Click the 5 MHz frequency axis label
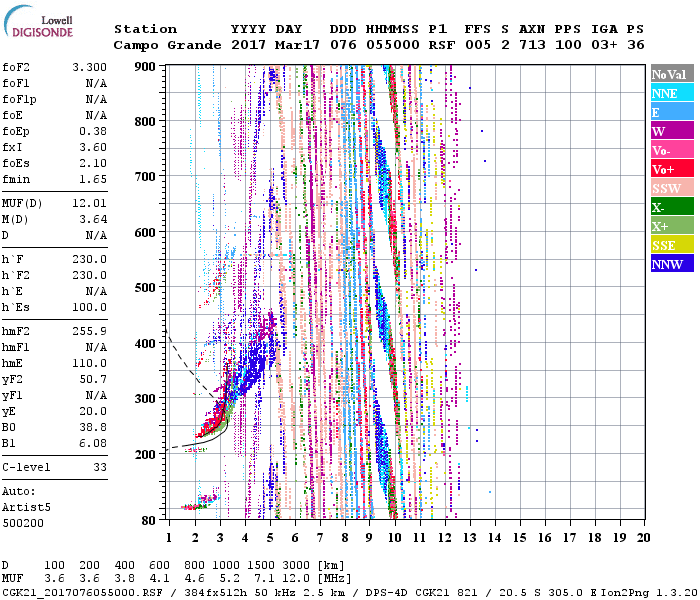This screenshot has height=600, width=700. [x=270, y=538]
